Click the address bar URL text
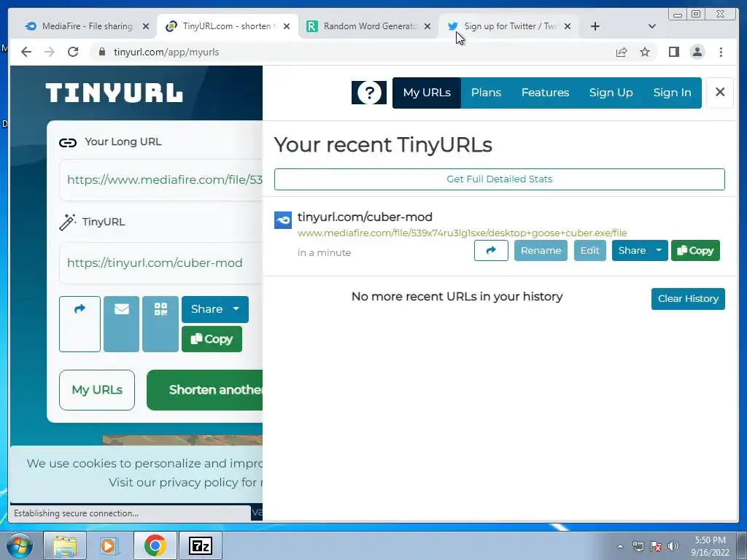The image size is (747, 560). pyautogui.click(x=166, y=52)
